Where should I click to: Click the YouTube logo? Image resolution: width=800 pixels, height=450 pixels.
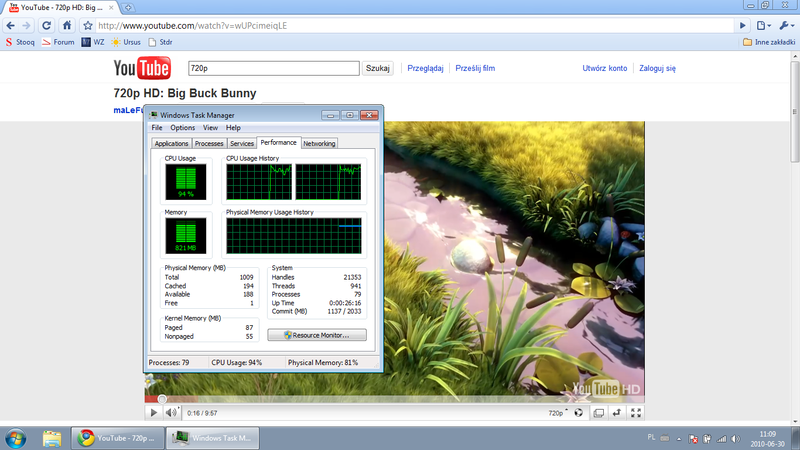(142, 68)
